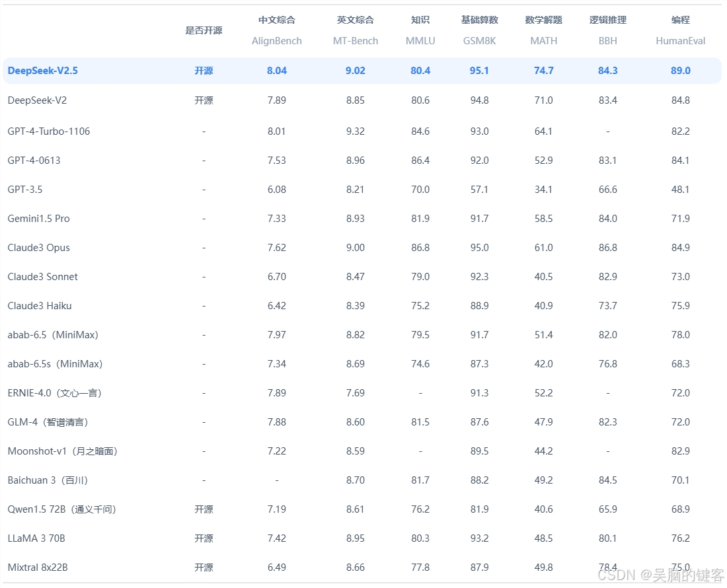Click the LLaMA 3 70B model name
Screen dimensions: 727x588
coord(36,538)
